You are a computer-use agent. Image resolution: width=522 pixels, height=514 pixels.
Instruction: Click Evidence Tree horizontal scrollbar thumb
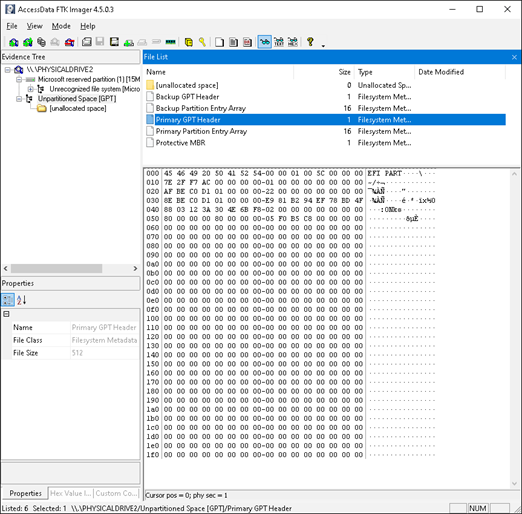[56, 268]
